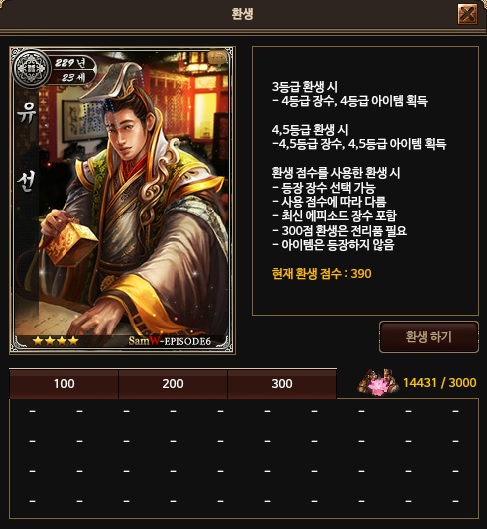Click the 23세 age badge on the card
The image size is (487, 529).
coord(74,78)
